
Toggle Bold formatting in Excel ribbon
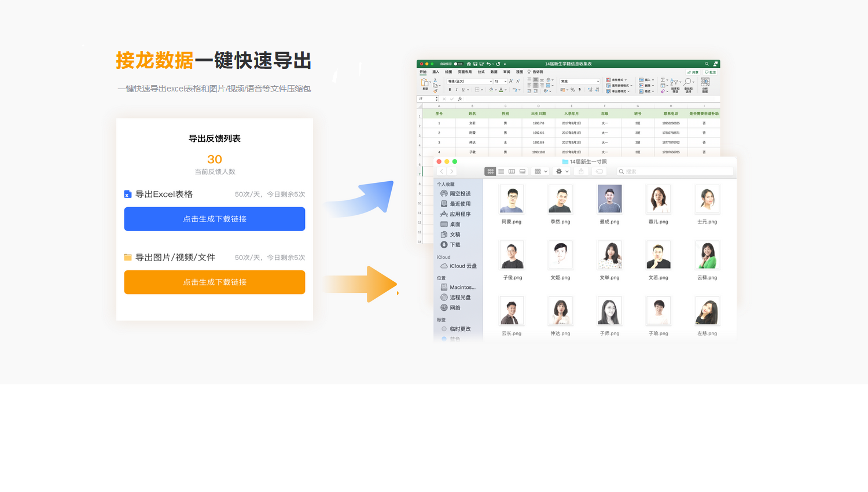[450, 90]
